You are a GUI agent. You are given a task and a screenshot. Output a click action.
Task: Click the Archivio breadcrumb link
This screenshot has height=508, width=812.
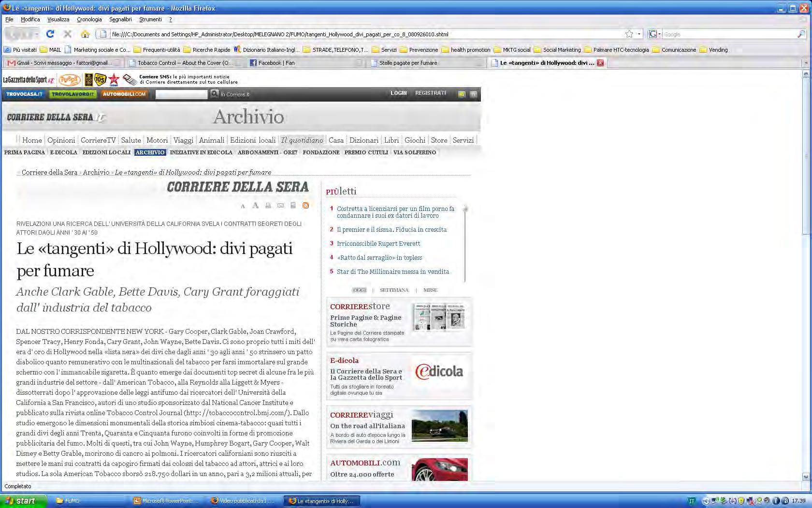96,172
